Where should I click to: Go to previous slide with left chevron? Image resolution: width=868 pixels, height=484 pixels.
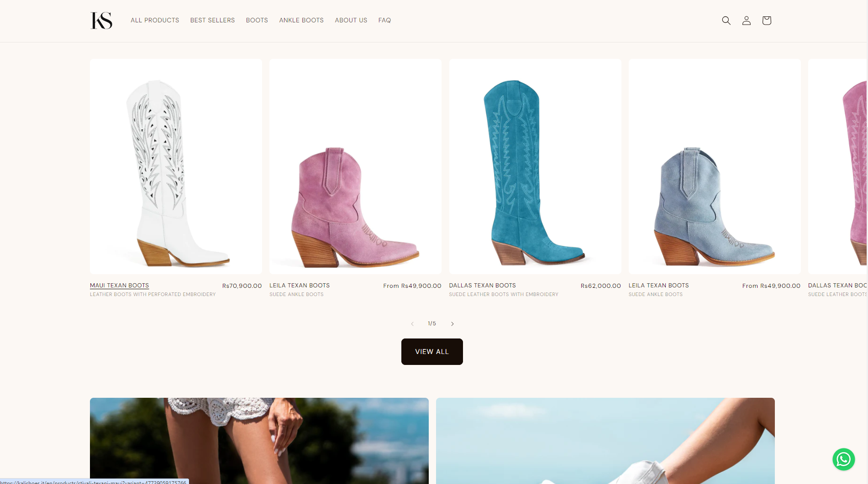tap(412, 324)
